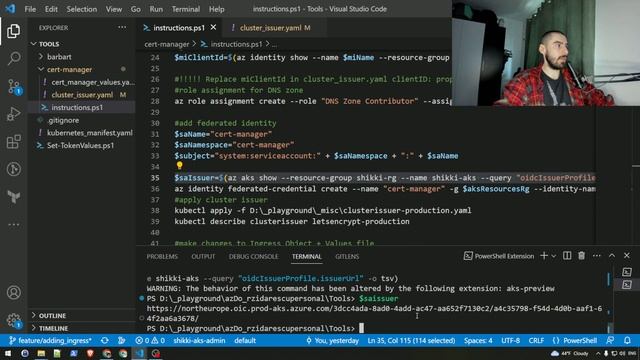
Task: Click Ln 35, Col 115 position indicator
Action: (411, 340)
